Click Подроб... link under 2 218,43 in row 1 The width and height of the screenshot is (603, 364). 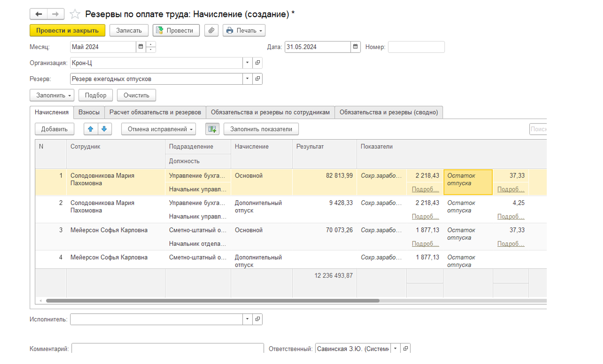point(425,189)
